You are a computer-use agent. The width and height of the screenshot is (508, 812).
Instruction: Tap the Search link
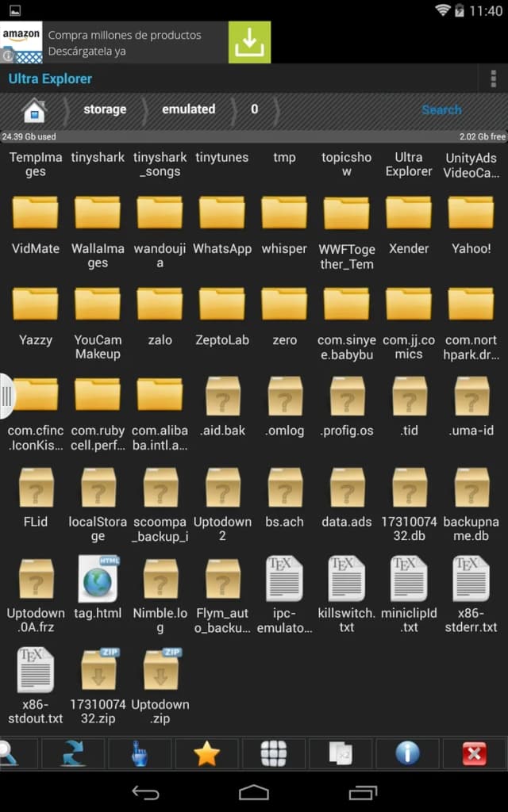click(x=441, y=109)
